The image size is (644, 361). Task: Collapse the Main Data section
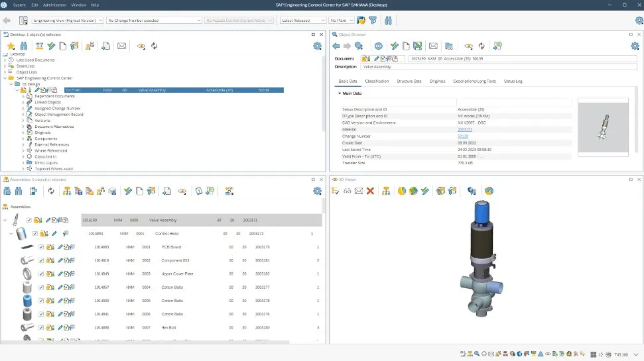[340, 93]
